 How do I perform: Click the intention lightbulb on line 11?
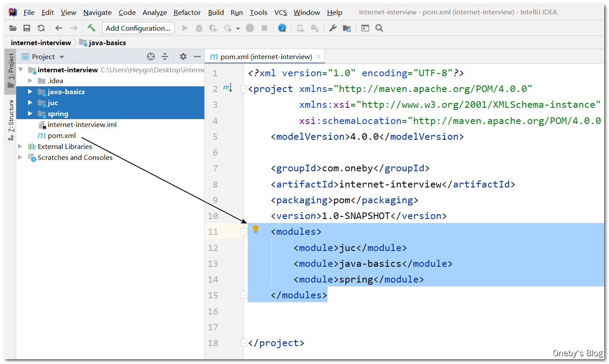coord(256,229)
